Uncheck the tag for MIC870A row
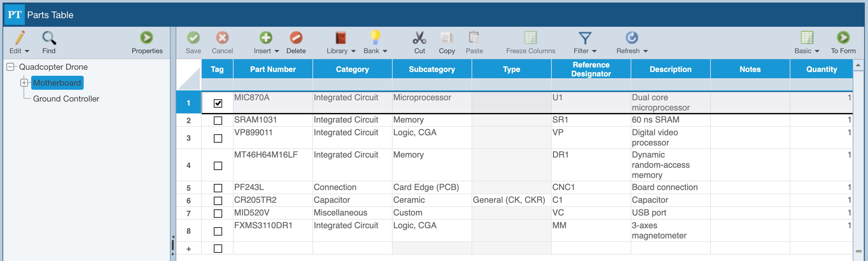Viewport: 868px width, 261px height. click(218, 103)
